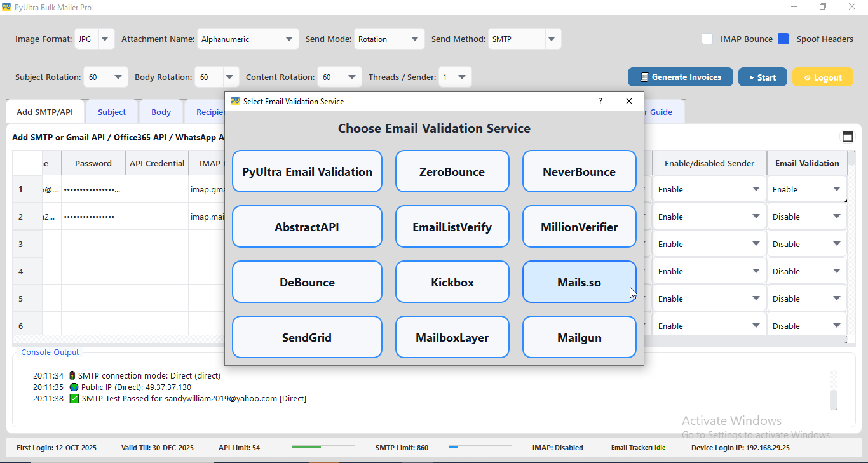Click the play icon on the Start button
The height and width of the screenshot is (463, 868).
click(753, 77)
